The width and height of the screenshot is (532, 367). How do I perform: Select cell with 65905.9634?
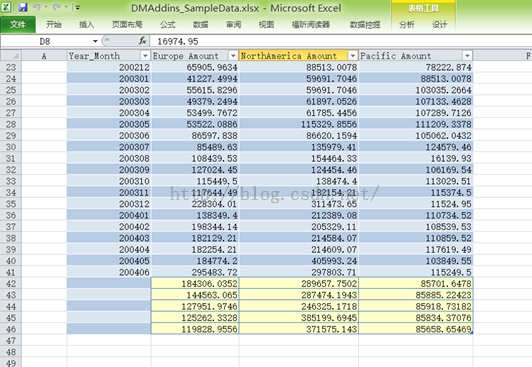[195, 67]
